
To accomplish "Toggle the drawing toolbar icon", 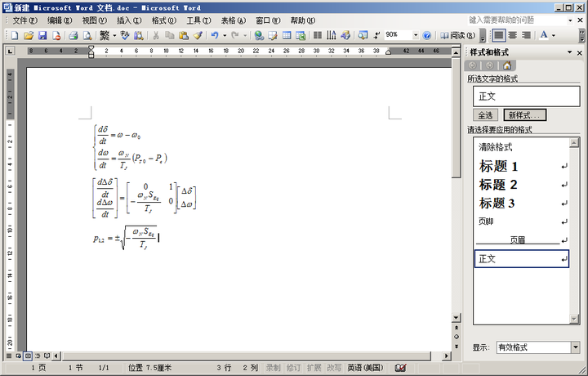I will pos(345,35).
